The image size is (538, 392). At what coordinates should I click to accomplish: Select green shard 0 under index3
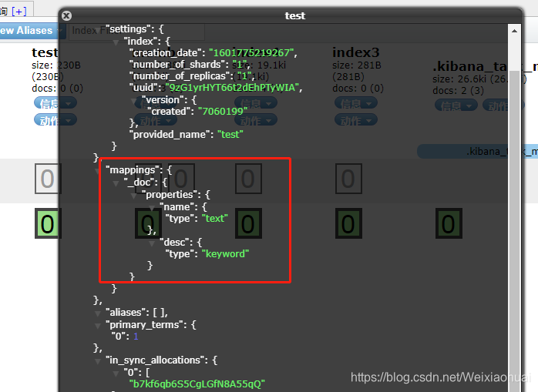(348, 223)
